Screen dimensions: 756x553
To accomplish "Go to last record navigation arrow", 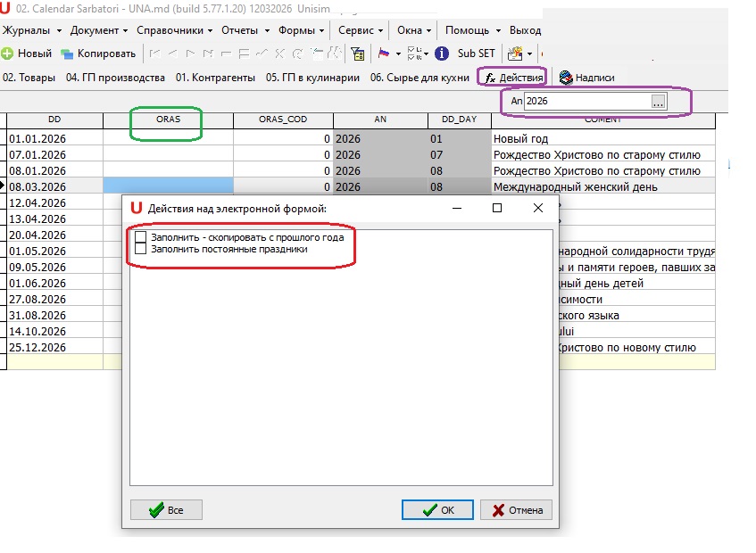I will pyautogui.click(x=208, y=54).
